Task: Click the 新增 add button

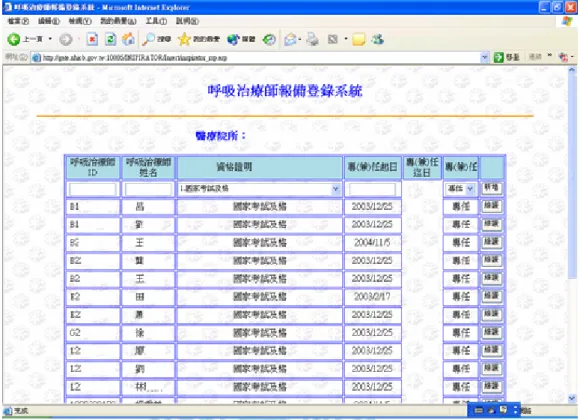Action: point(492,188)
